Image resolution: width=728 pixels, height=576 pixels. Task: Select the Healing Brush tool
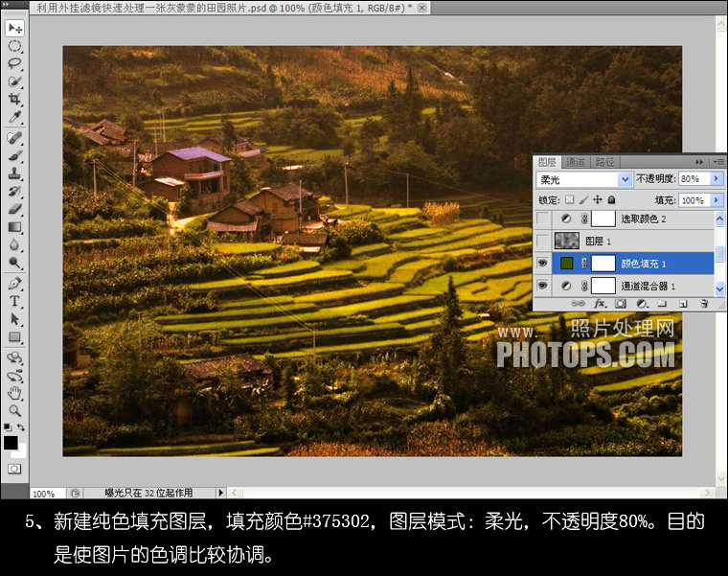tap(15, 138)
